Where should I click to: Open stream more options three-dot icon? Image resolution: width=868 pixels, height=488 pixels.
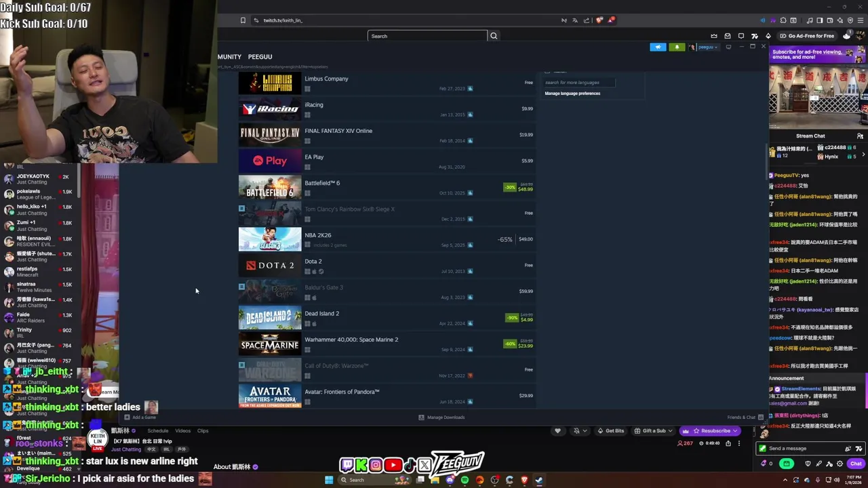tap(740, 443)
